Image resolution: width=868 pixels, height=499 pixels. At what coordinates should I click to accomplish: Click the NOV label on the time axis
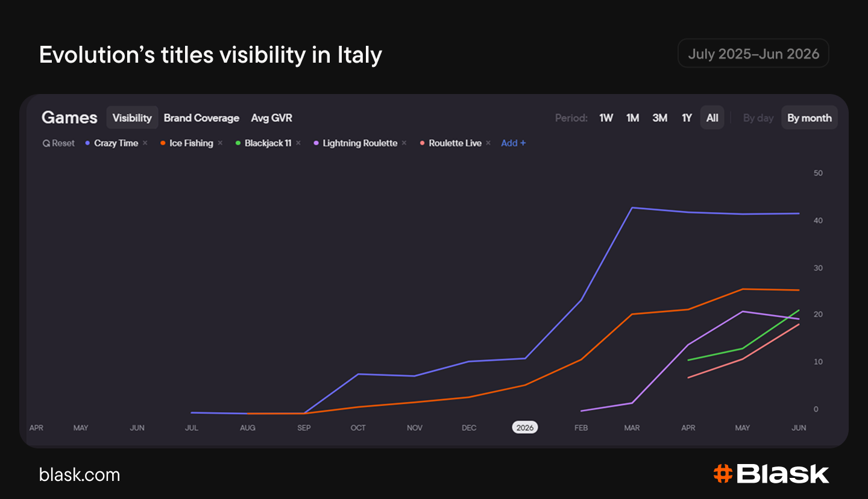pos(415,428)
